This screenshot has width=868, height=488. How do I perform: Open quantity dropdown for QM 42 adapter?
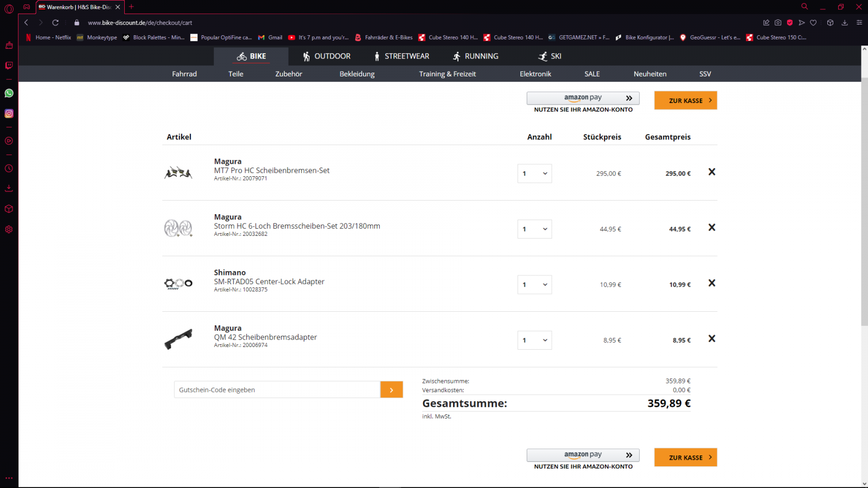click(x=534, y=340)
